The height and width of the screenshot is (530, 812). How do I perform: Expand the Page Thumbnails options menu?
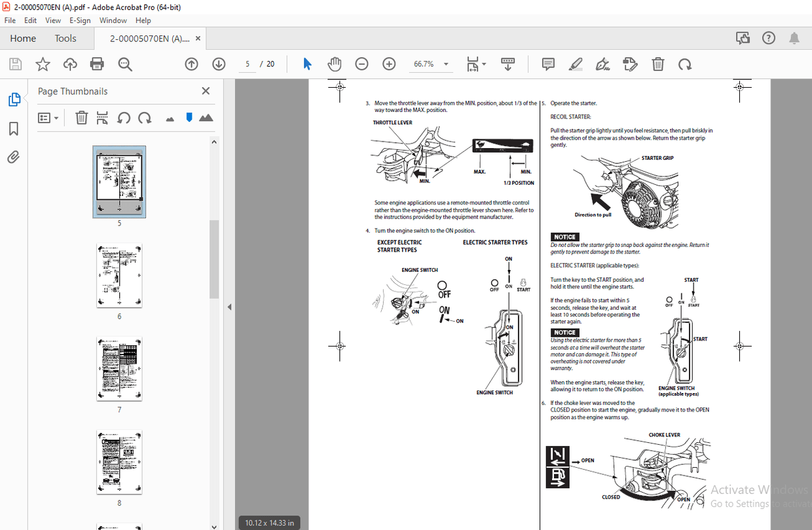pyautogui.click(x=46, y=117)
